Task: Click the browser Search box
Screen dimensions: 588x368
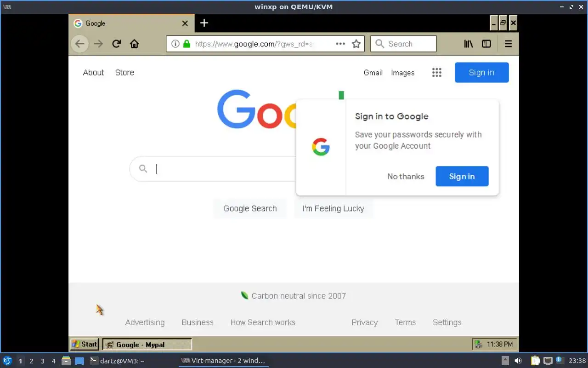Action: tap(403, 44)
